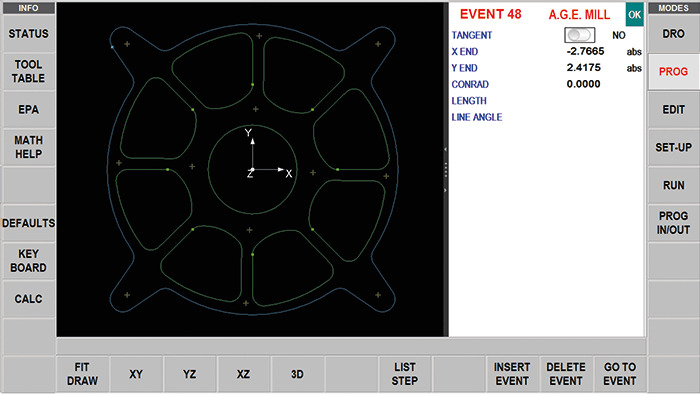700x394 pixels.
Task: Select the Y END value field
Action: point(583,68)
